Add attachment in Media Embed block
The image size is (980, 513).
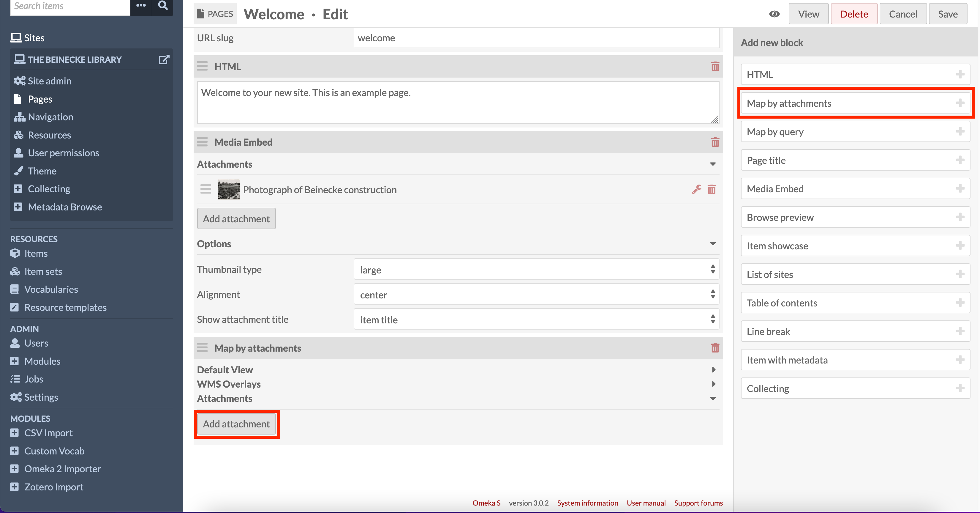click(x=236, y=219)
